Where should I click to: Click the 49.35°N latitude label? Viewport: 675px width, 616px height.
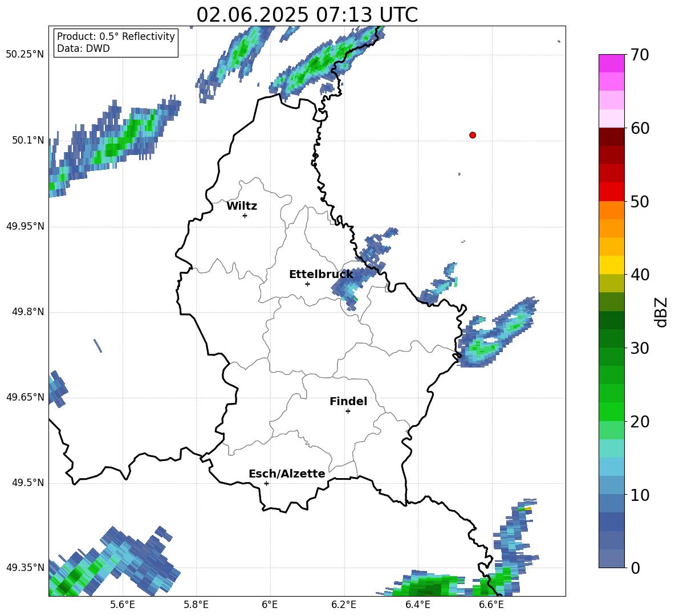click(25, 568)
